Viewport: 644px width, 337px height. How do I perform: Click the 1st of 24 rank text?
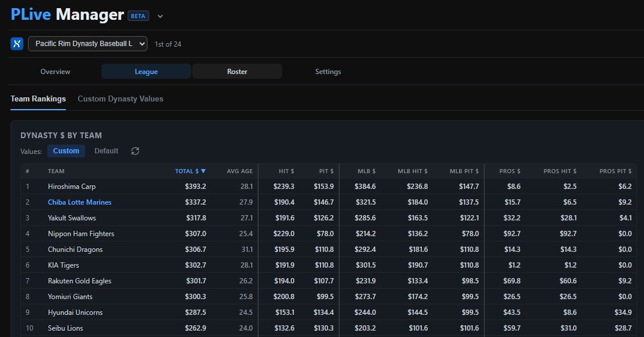(x=168, y=44)
